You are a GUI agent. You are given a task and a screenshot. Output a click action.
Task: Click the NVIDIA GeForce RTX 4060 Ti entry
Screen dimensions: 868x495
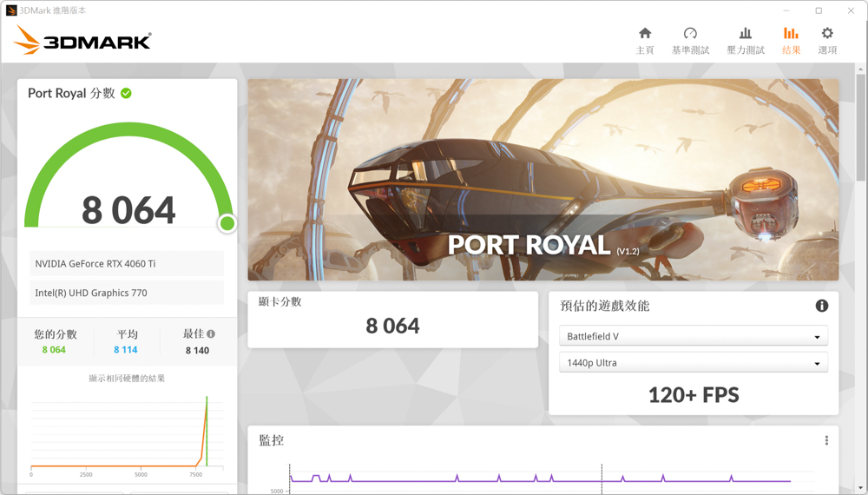point(127,263)
